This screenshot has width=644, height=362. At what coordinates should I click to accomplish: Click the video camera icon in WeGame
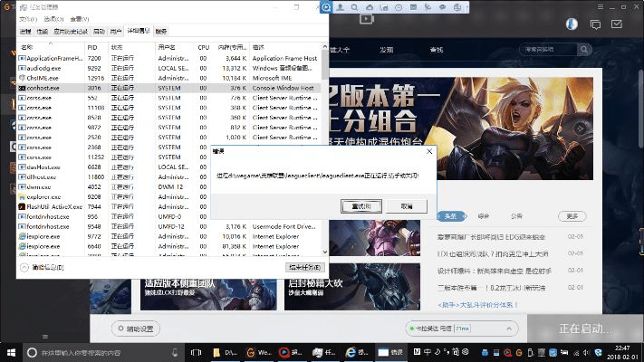[366, 19]
